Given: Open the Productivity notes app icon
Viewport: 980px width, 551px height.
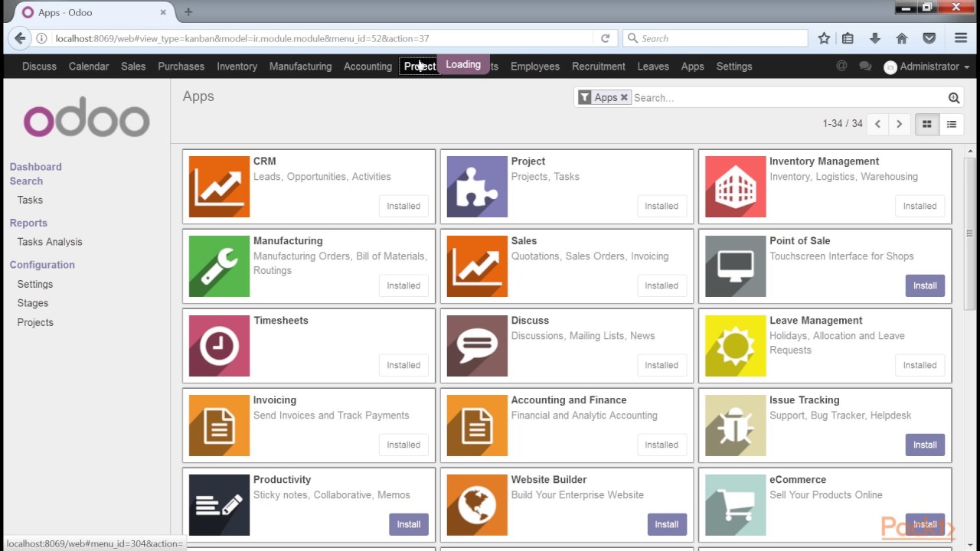Looking at the screenshot, I should click(219, 505).
